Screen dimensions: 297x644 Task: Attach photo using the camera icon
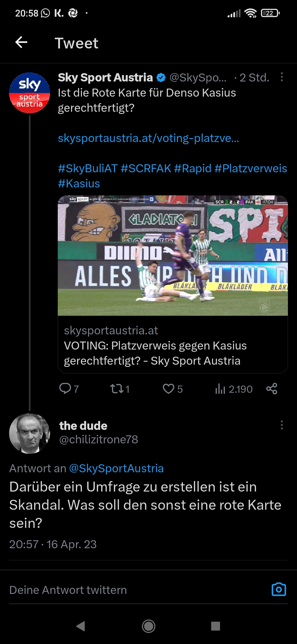click(x=279, y=590)
